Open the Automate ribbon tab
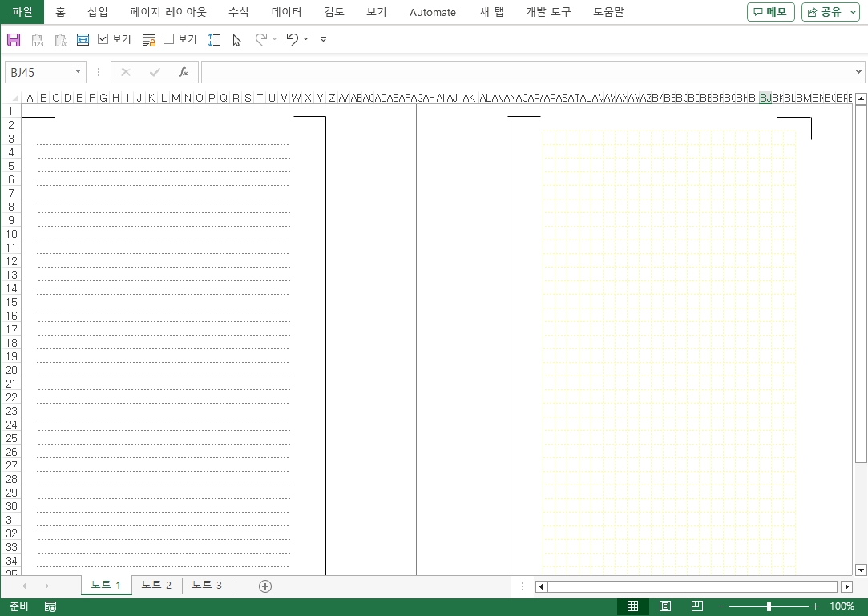The width and height of the screenshot is (868, 616). [432, 12]
